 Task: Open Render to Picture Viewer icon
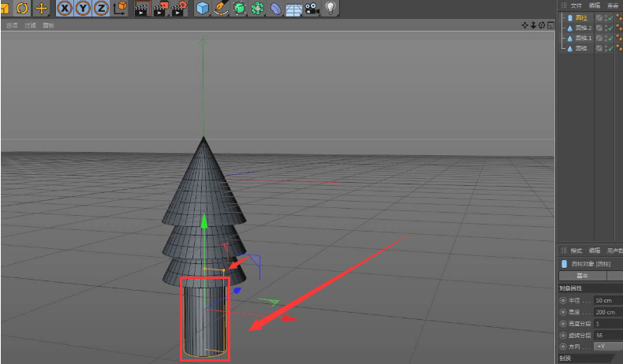coord(161,8)
